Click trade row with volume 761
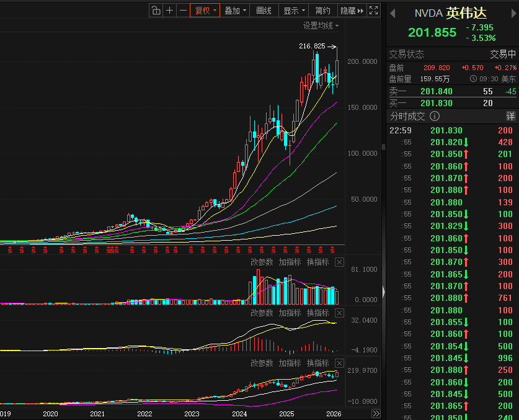 tap(453, 298)
